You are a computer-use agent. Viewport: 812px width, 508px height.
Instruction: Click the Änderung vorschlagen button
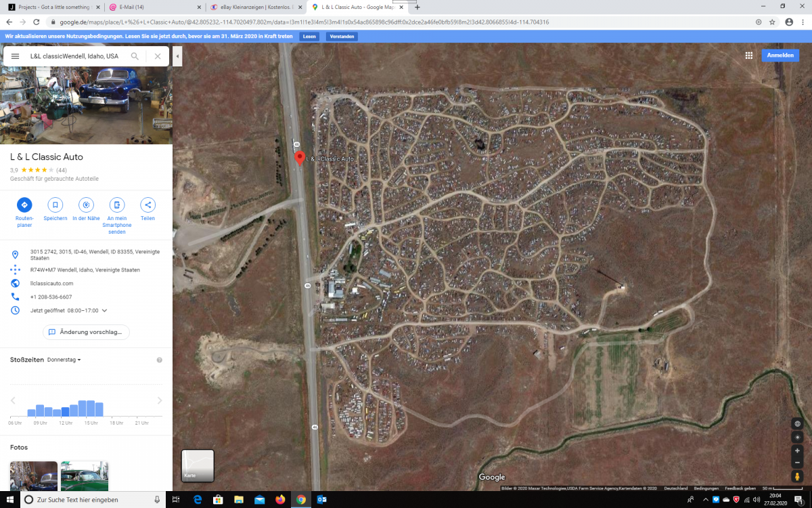click(86, 332)
